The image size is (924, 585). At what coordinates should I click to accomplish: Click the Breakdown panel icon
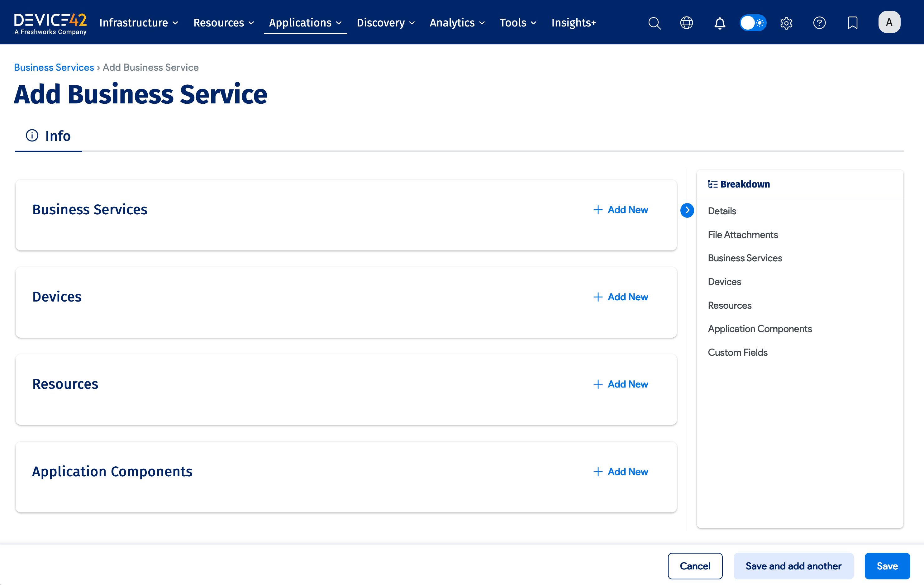(712, 184)
